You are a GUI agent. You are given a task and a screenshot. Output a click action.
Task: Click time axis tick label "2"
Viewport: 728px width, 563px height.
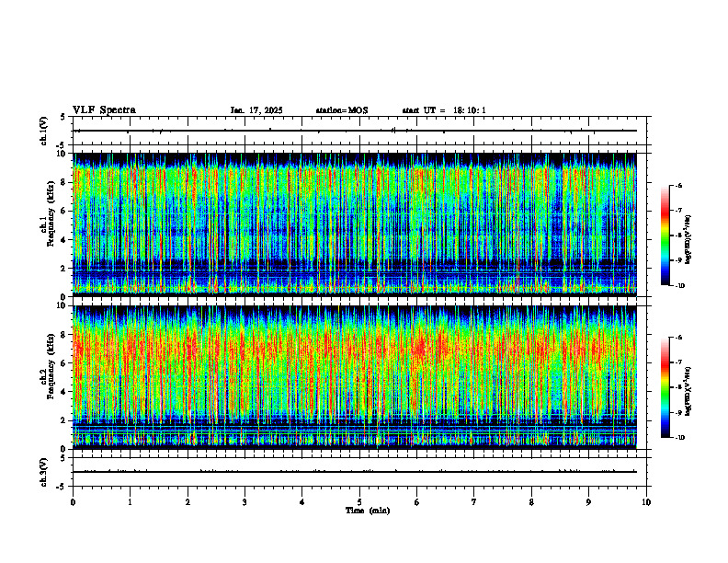188,502
